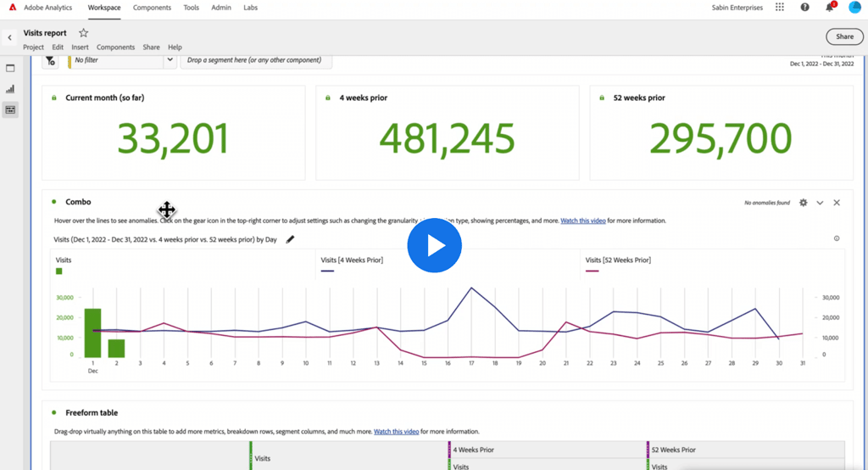Click the Visits 4 Weeks Prior legend line

(x=327, y=271)
